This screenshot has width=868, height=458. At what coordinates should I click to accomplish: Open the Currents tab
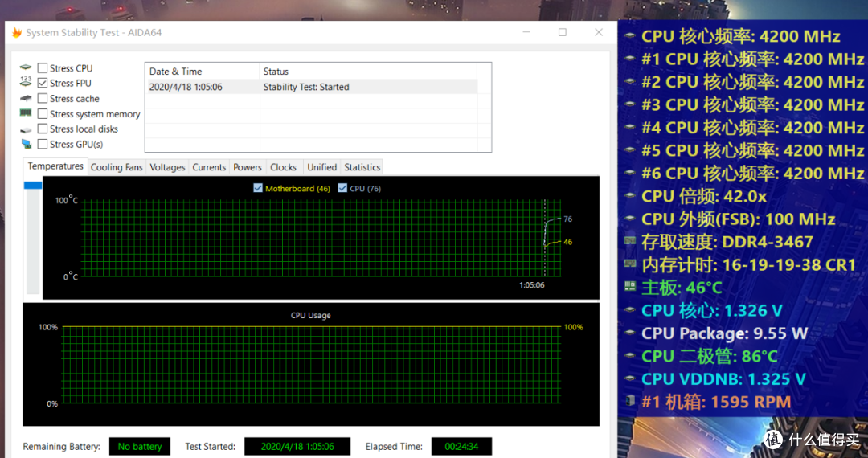coord(209,167)
